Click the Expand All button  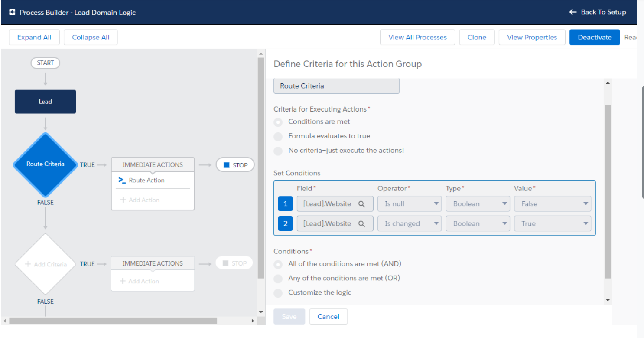point(34,37)
